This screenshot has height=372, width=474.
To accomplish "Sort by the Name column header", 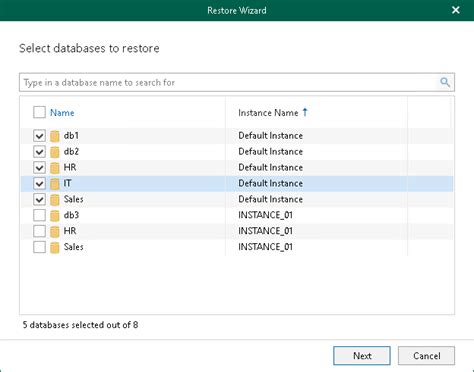I will pyautogui.click(x=62, y=113).
